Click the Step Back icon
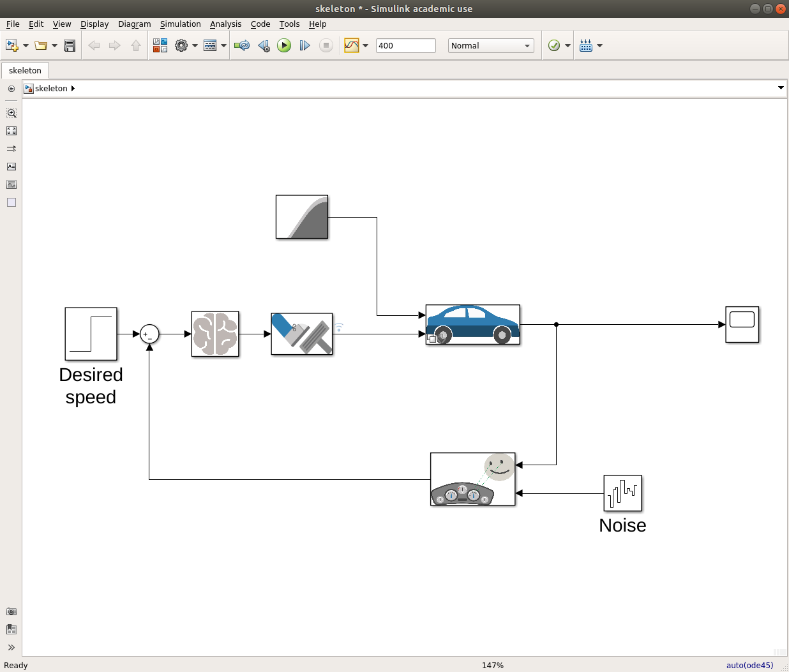Image resolution: width=789 pixels, height=672 pixels. [x=264, y=45]
